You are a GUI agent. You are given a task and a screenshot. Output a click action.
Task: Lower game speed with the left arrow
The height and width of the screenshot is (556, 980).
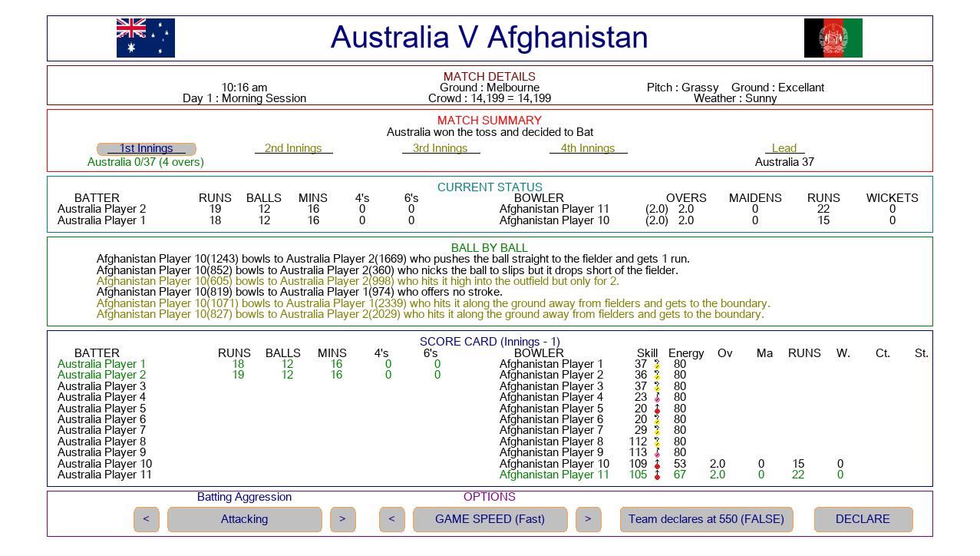pos(391,520)
